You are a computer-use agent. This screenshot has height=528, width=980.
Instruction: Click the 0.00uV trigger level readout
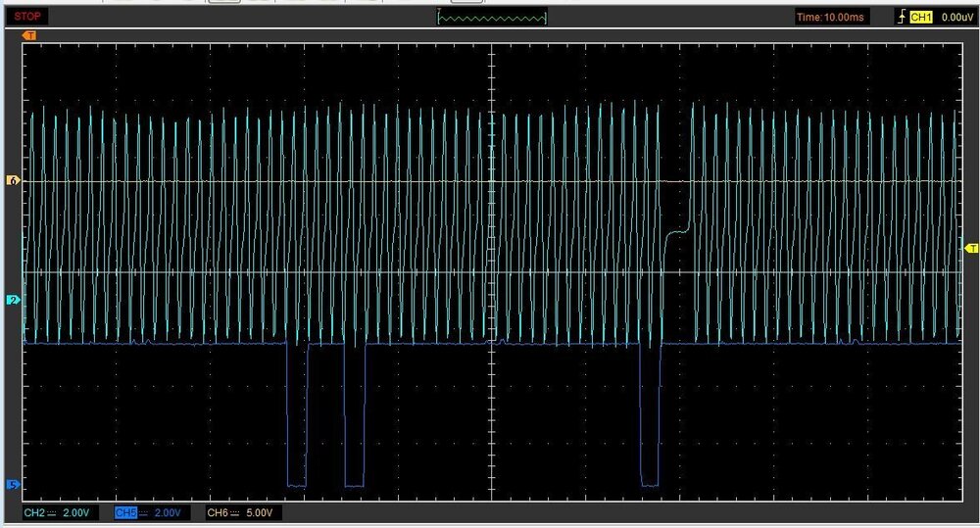coord(955,18)
